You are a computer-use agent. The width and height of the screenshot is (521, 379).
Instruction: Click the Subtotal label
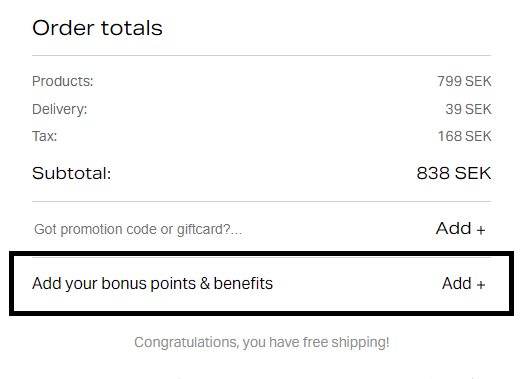[71, 173]
